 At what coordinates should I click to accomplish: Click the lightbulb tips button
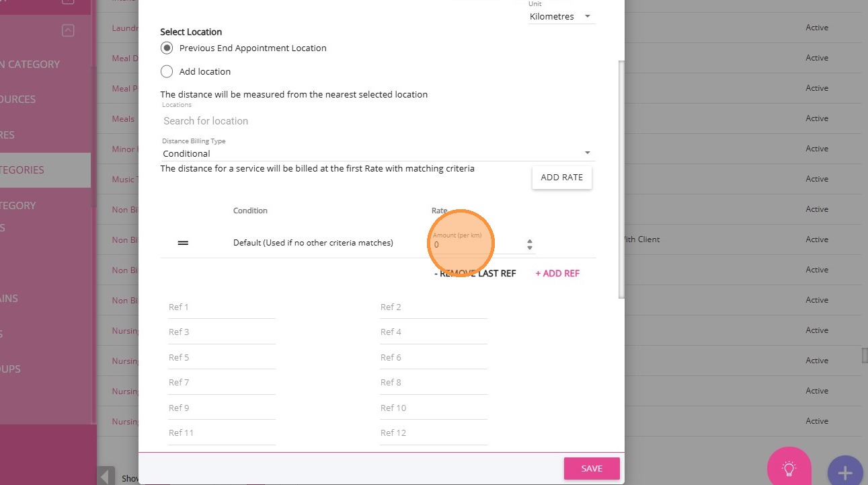click(789, 468)
